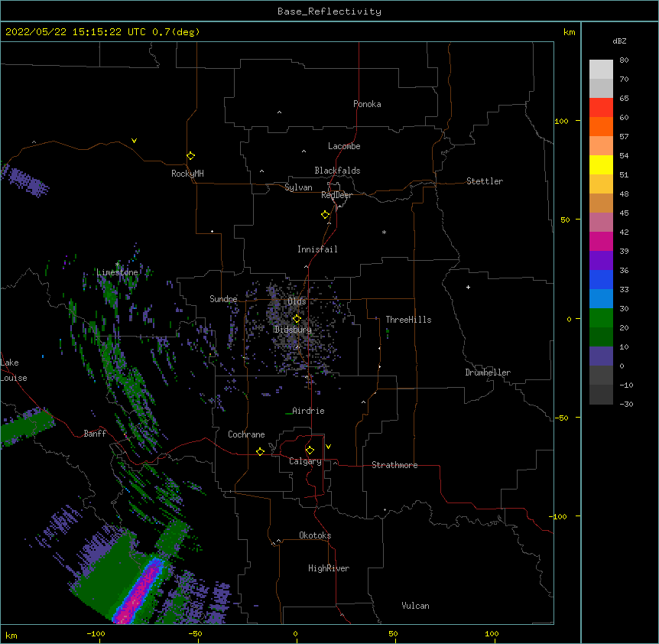Click the RockyMH label
This screenshot has height=644, width=659.
[187, 174]
